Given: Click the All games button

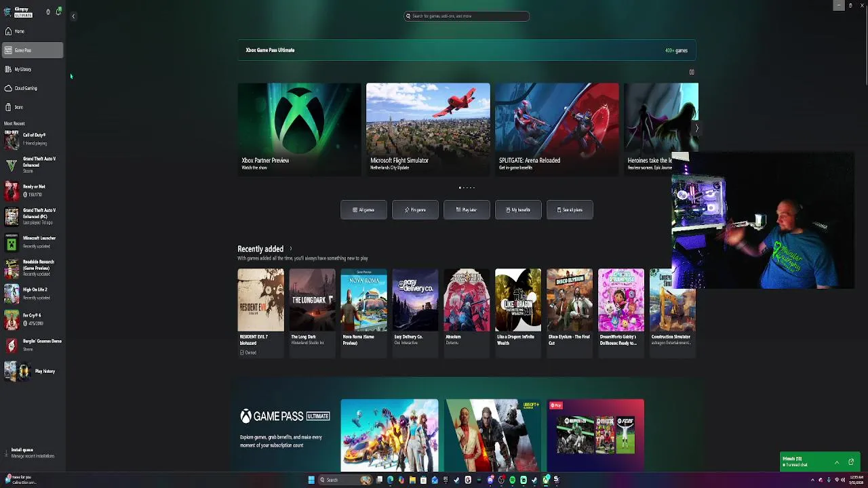Looking at the screenshot, I should [363, 210].
